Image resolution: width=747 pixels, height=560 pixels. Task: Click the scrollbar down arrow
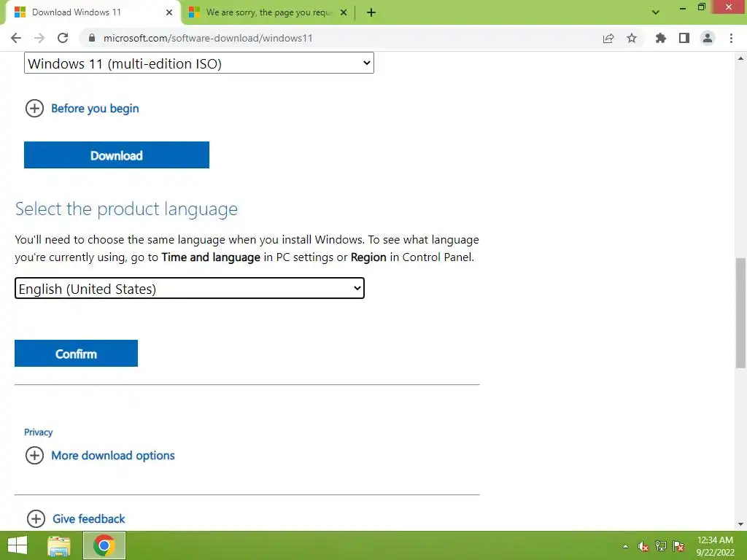[x=740, y=524]
